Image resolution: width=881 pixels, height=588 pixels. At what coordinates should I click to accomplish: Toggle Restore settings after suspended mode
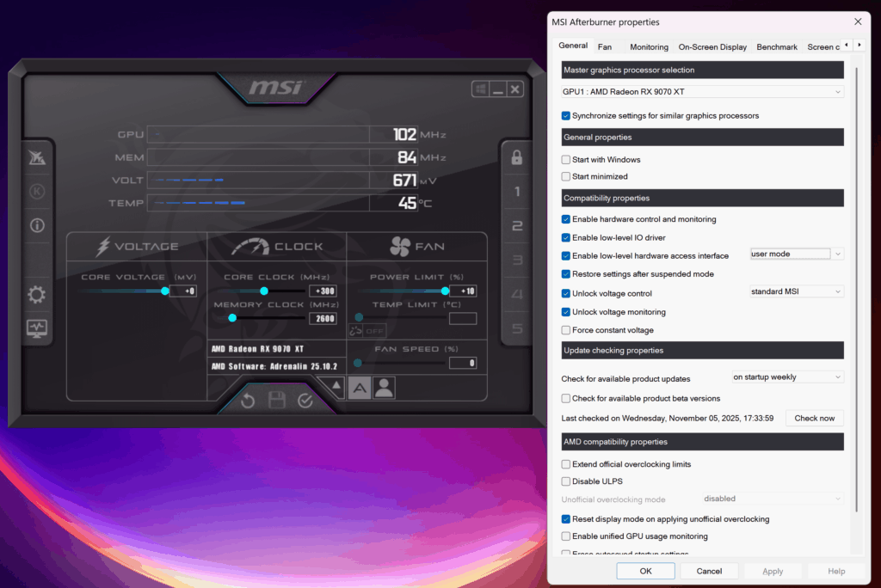pos(566,274)
